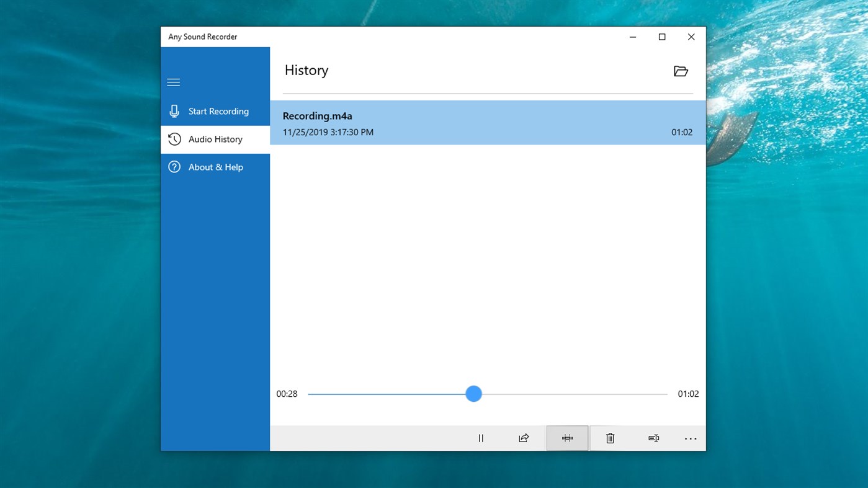This screenshot has height=488, width=868.
Task: Go to About & Help page
Action: tap(215, 167)
